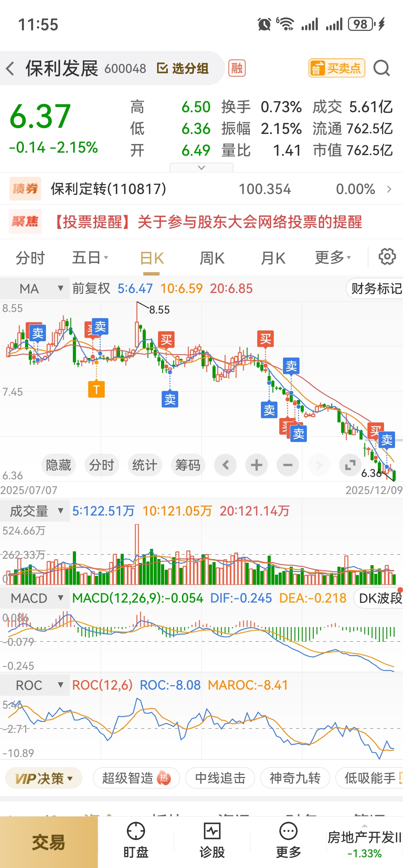Tap the MA 20:6.85 value
This screenshot has width=403, height=868.
[x=231, y=288]
